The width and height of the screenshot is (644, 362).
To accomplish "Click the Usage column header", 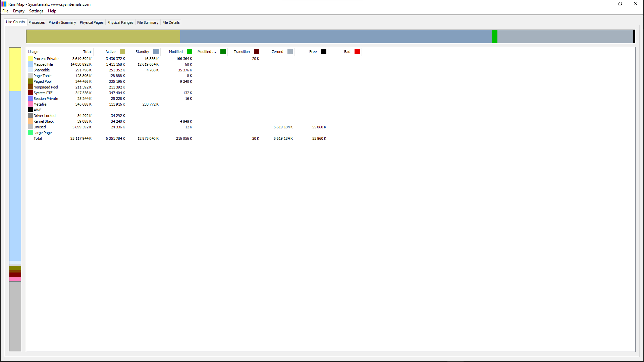I will (x=43, y=52).
